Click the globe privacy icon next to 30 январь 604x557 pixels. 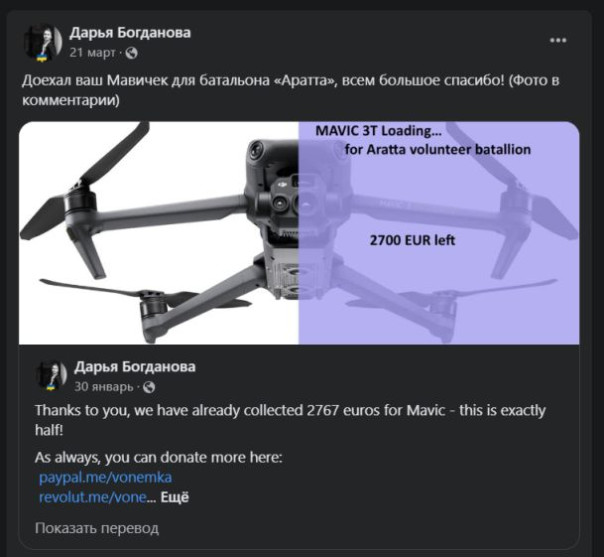point(149,387)
